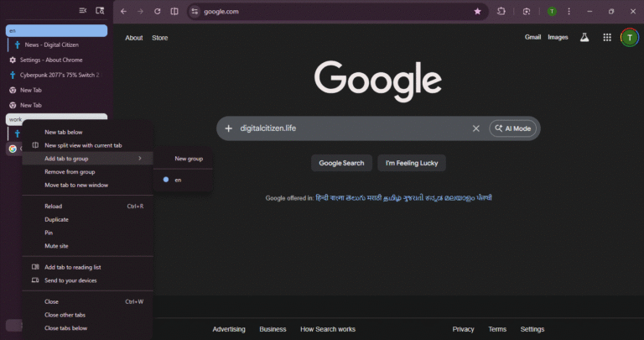Select Close tabs below
The height and width of the screenshot is (340, 644).
point(88,328)
